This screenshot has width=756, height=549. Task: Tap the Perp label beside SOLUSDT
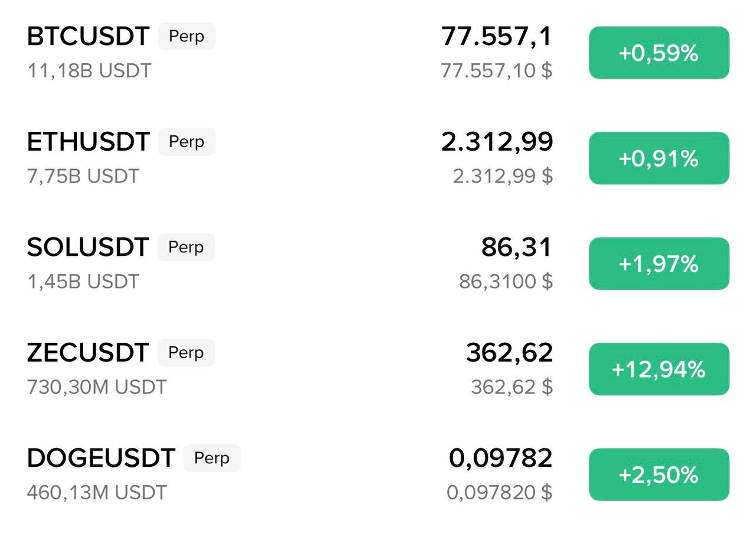(x=186, y=248)
